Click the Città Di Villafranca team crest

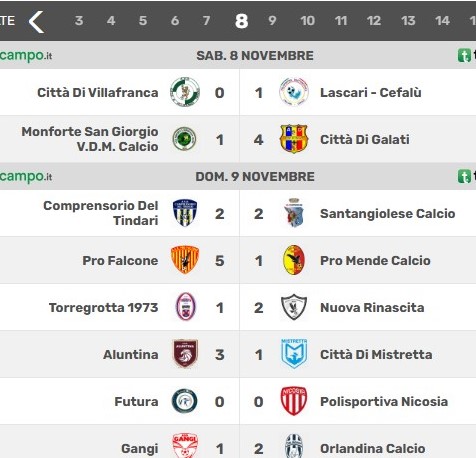coord(185,92)
